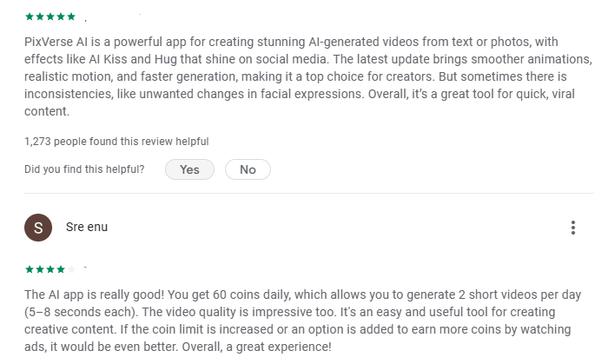Open the three-dot menu on Sre enu's review

(573, 228)
